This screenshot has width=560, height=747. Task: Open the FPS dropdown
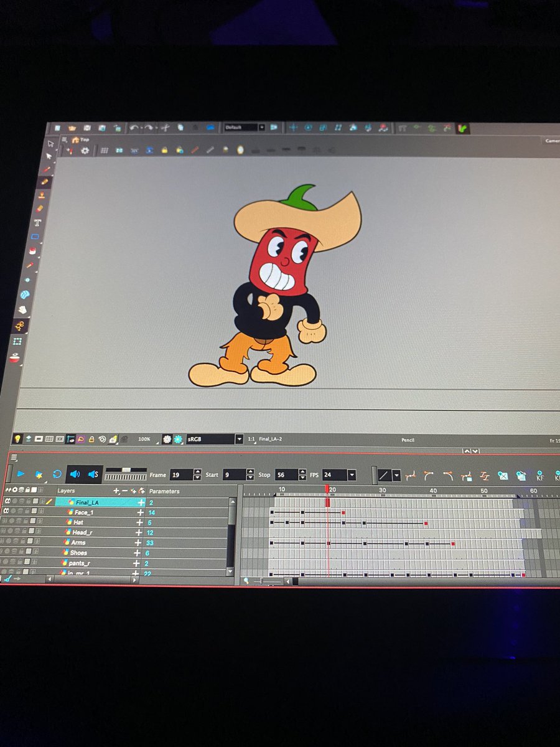pos(352,475)
